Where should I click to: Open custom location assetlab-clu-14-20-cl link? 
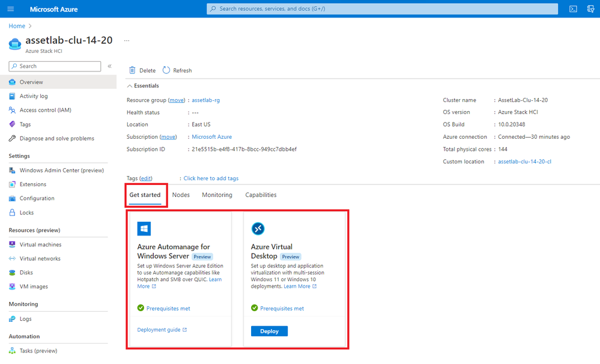pos(524,162)
